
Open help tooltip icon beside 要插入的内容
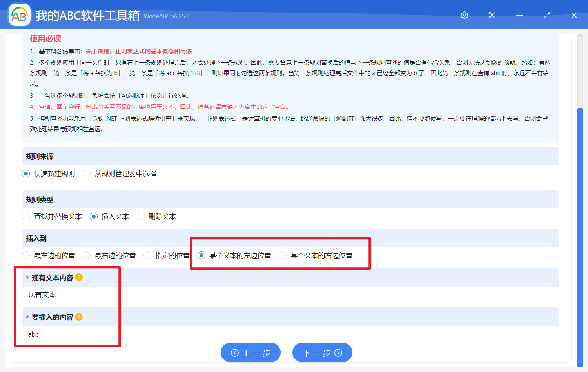(78, 317)
